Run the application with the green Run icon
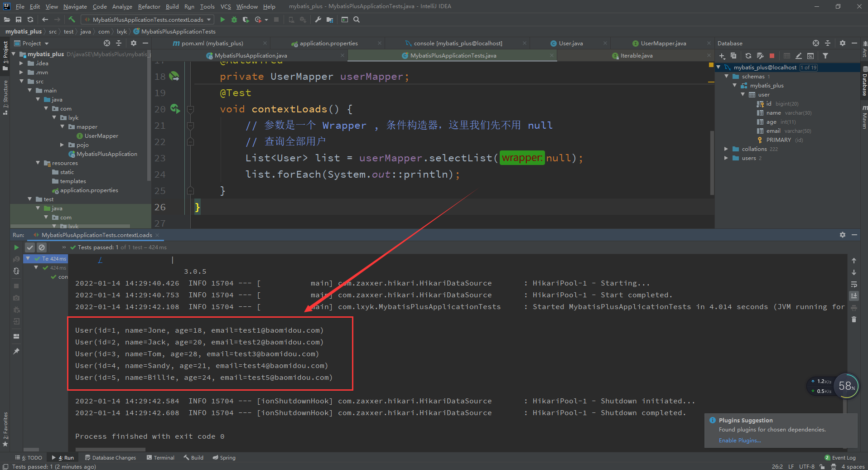 point(222,19)
